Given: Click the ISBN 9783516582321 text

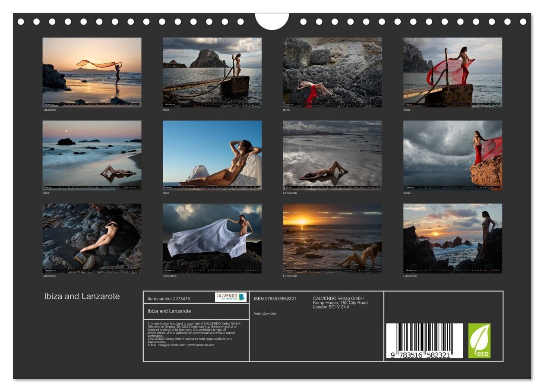Looking at the screenshot, I should [x=275, y=299].
